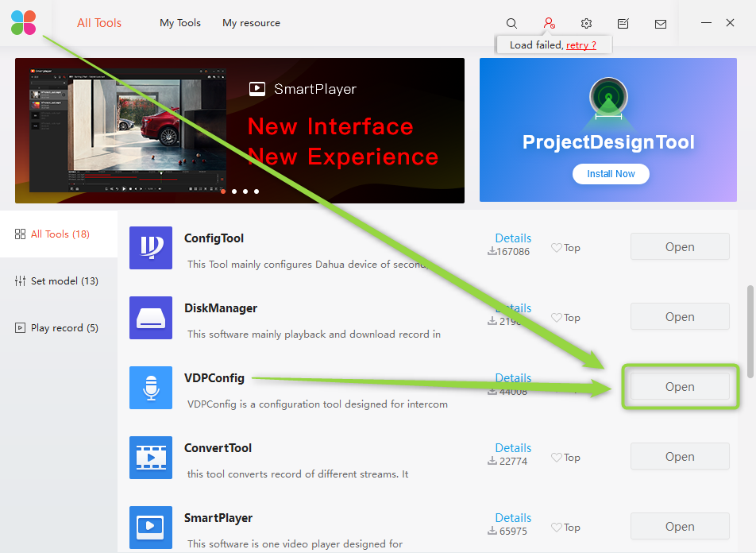Click the DiskManager title text
Screen dimensions: 756x553
point(221,308)
